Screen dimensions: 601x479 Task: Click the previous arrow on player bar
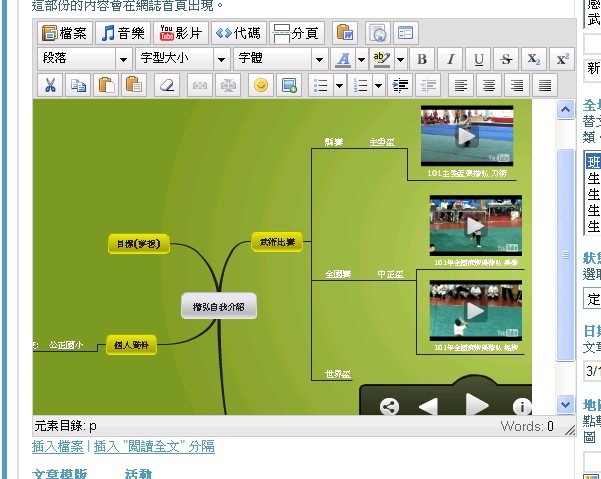coord(429,406)
